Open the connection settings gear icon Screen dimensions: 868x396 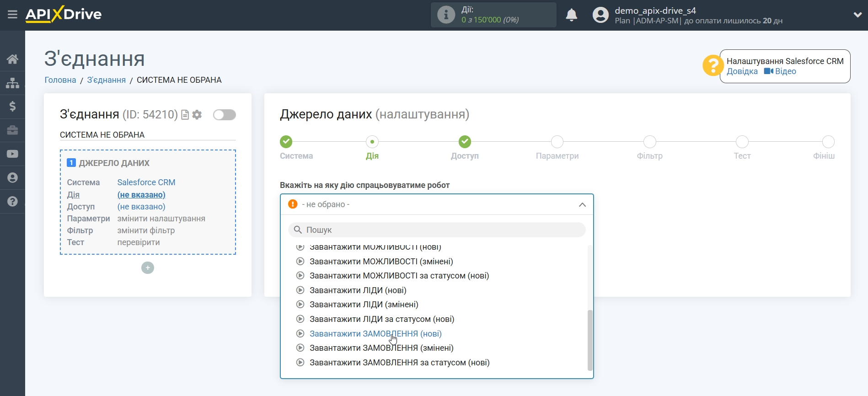tap(197, 115)
